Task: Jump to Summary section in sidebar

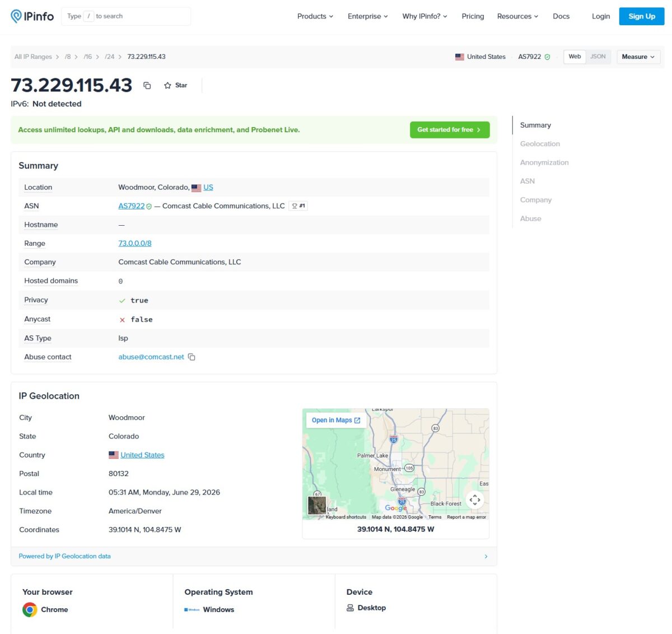Action: (535, 125)
